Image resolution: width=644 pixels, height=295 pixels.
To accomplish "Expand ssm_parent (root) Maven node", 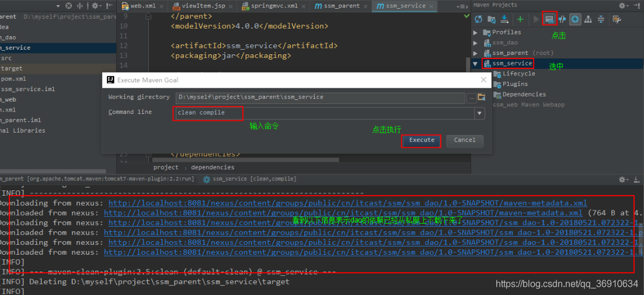I will pyautogui.click(x=476, y=53).
